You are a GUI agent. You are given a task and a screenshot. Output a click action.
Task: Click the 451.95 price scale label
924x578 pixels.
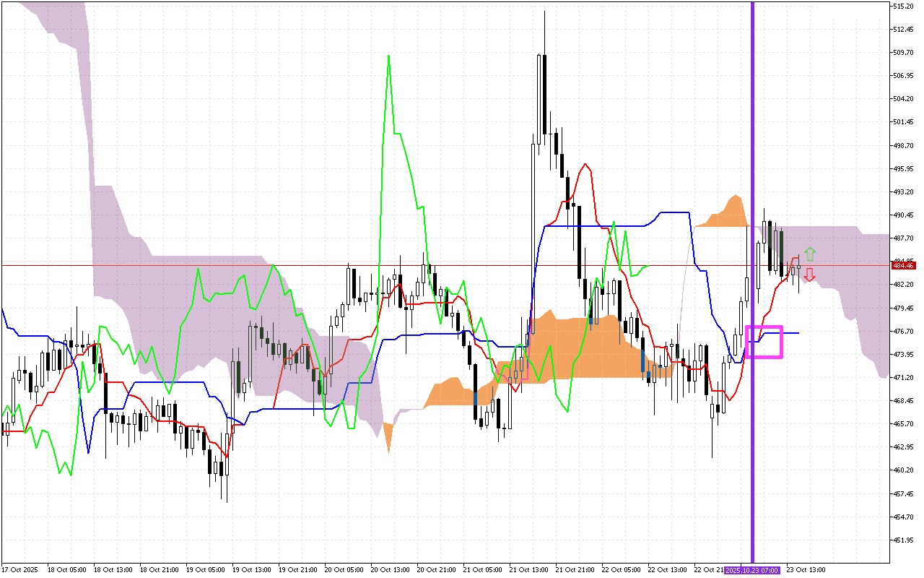click(x=904, y=540)
